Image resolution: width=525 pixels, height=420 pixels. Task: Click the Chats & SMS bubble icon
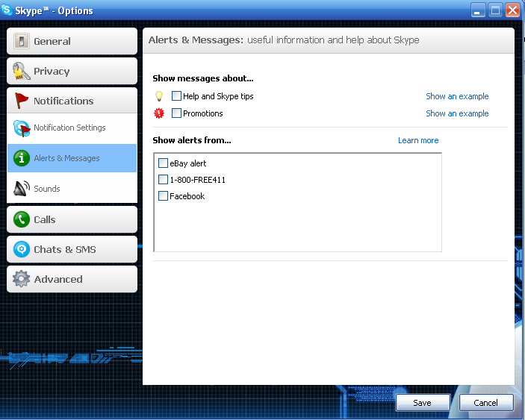22,249
